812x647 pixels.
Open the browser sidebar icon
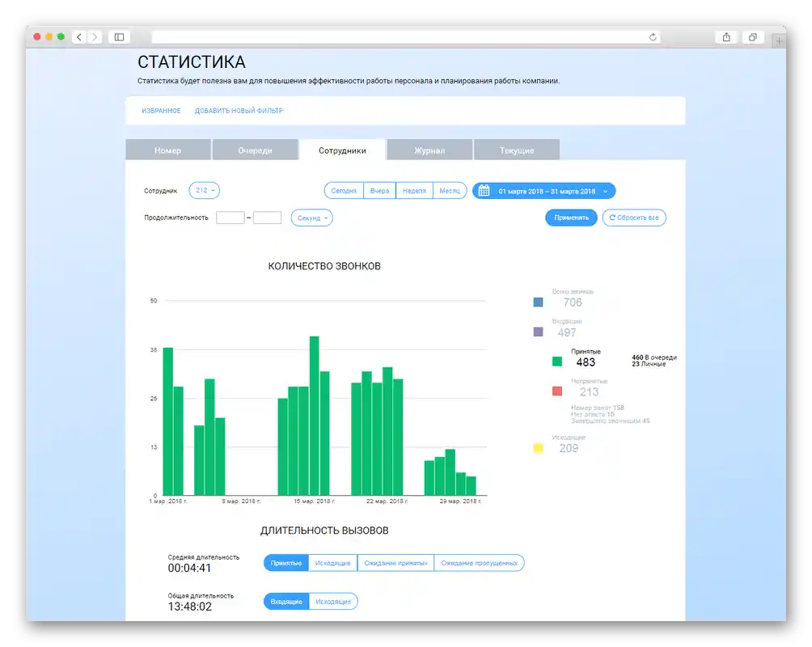click(x=118, y=36)
